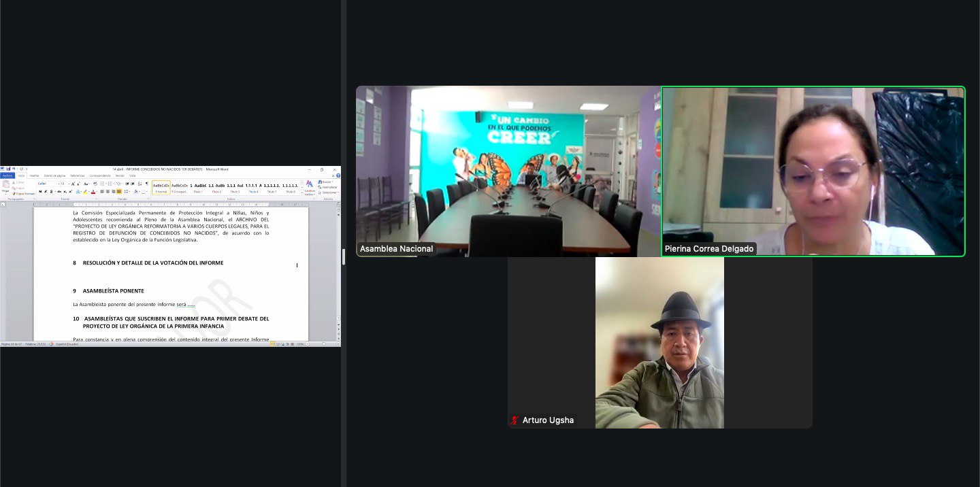Click Cortar in the clipboard group
980x487 pixels.
(18, 182)
